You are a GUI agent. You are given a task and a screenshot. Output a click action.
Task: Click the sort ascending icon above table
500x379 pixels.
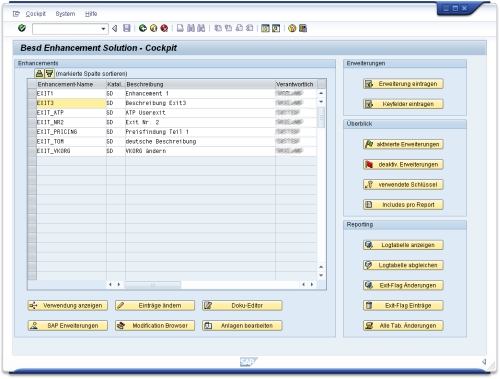(39, 73)
